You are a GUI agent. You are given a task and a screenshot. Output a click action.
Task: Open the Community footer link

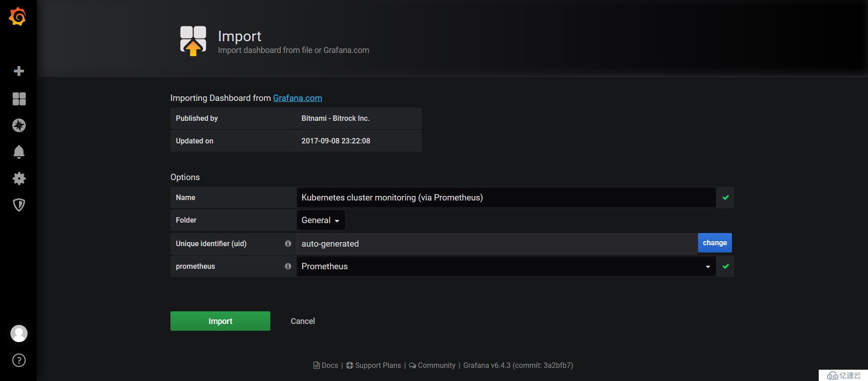(x=432, y=365)
